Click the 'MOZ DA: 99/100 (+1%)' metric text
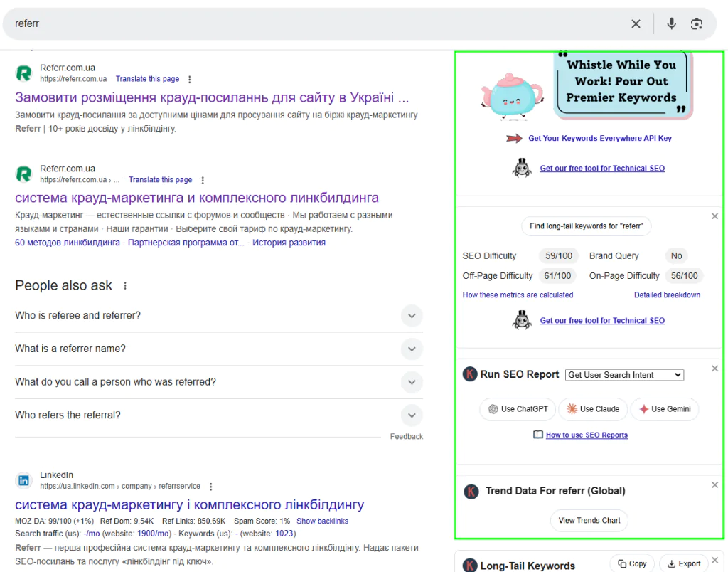Image resolution: width=728 pixels, height=572 pixels. 54,521
